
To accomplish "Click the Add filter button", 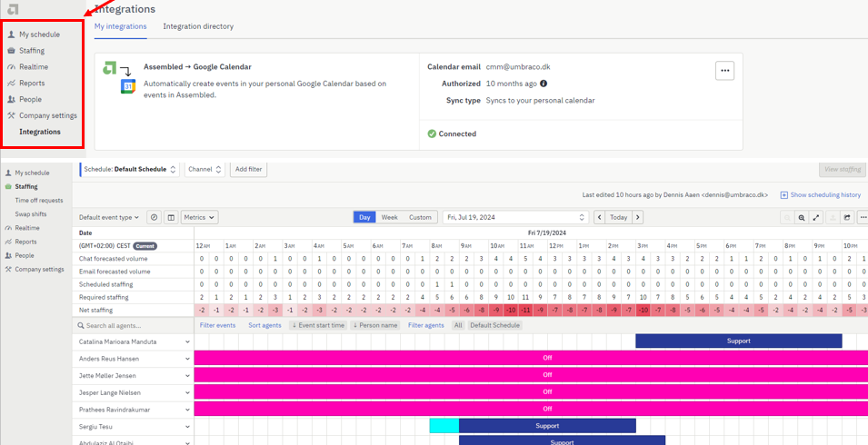I will pyautogui.click(x=248, y=170).
